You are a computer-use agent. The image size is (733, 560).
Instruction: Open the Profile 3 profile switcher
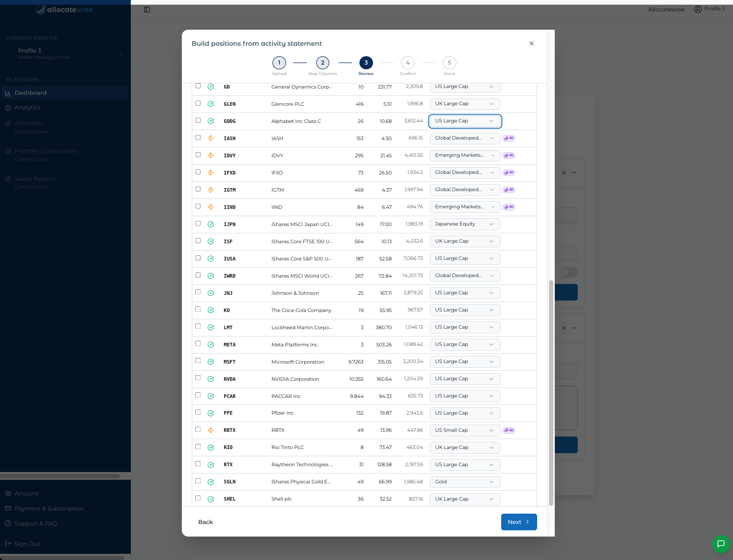65,53
